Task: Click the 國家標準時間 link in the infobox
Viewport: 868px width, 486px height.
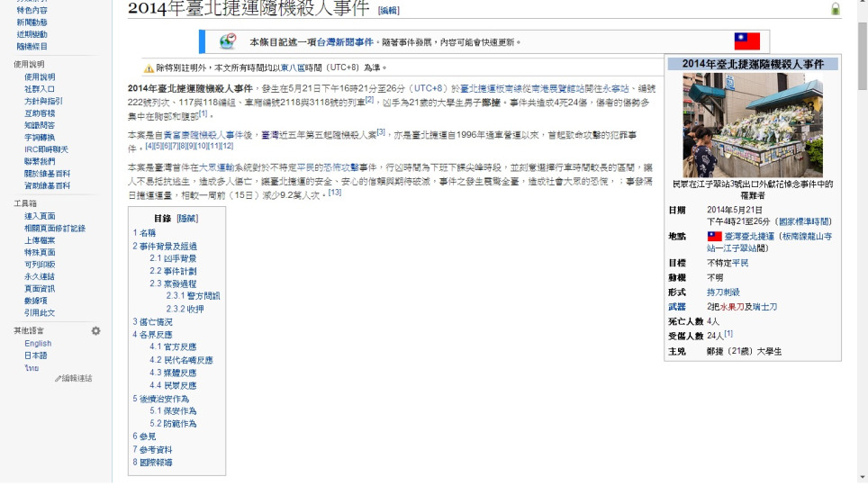Action: click(x=804, y=222)
